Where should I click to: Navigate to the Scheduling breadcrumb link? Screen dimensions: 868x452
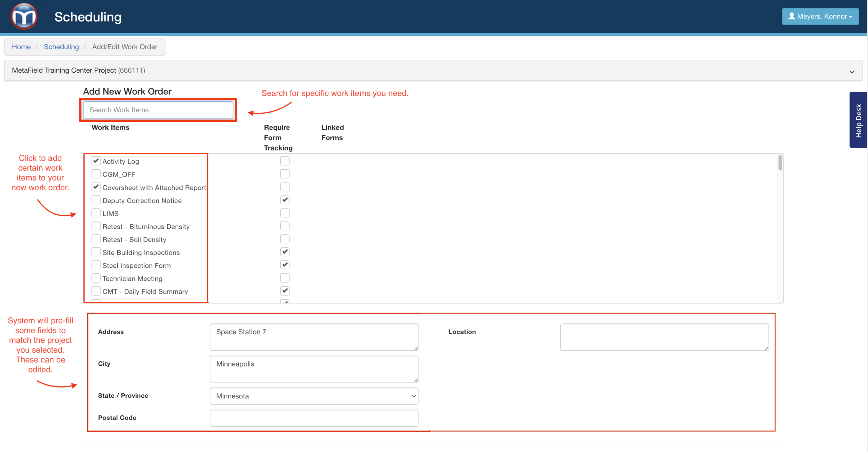pyautogui.click(x=61, y=47)
